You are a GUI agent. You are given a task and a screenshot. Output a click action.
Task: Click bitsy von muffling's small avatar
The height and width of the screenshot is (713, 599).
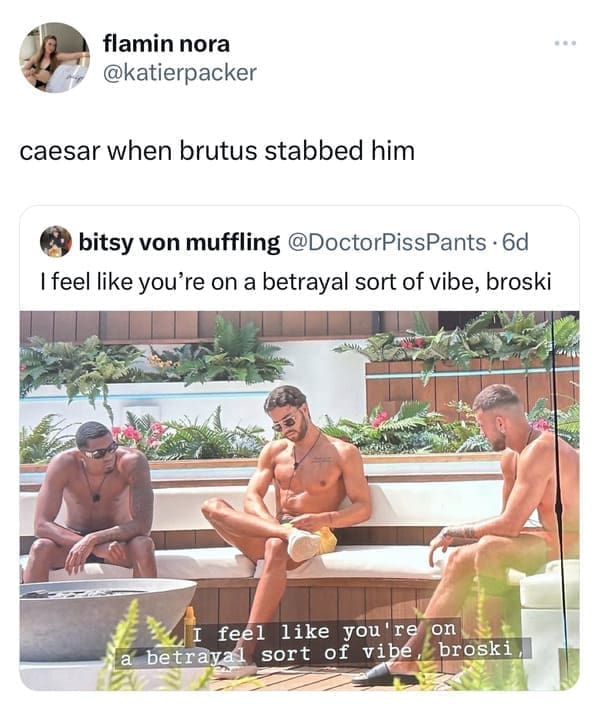click(56, 241)
